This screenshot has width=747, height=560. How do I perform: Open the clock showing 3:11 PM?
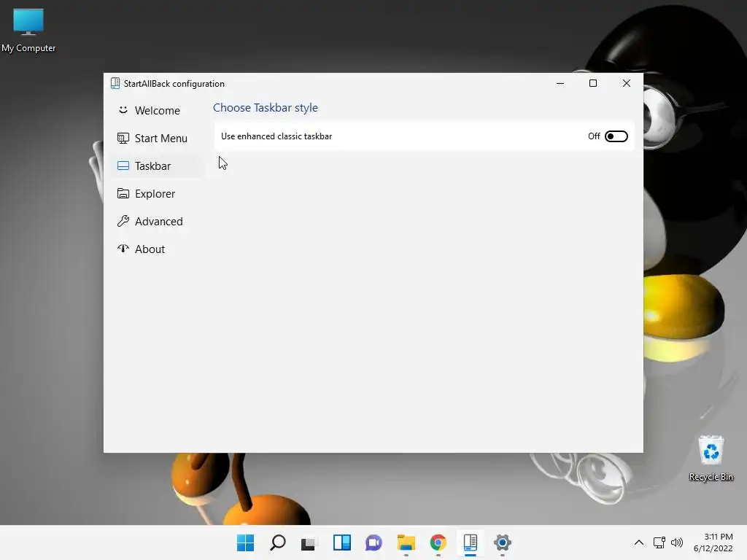[713, 542]
